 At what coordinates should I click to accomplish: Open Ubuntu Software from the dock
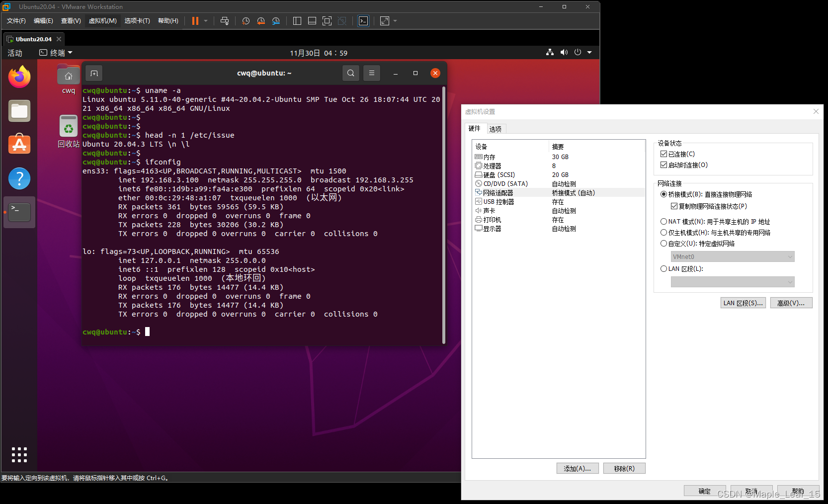[19, 145]
